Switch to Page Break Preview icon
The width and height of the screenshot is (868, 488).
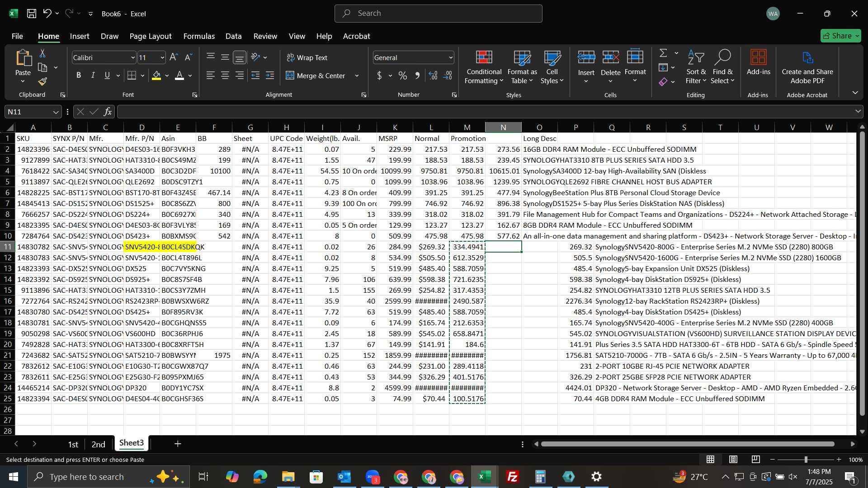coord(756,460)
